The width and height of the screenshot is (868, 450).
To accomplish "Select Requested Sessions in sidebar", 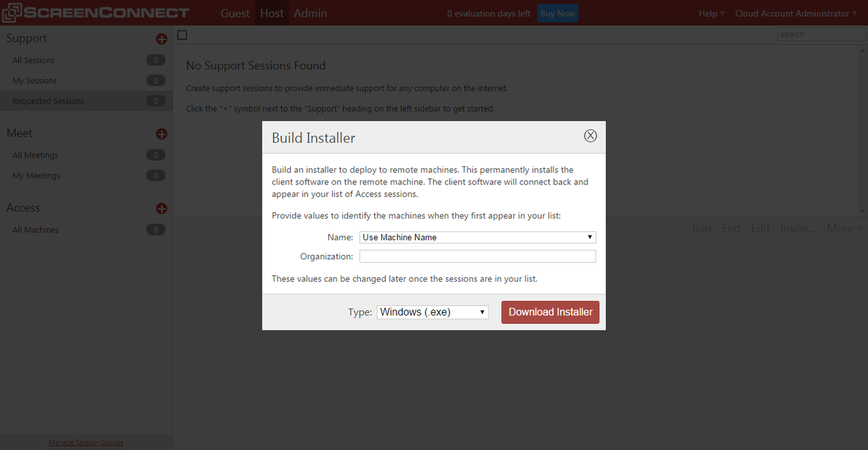I will coord(86,101).
